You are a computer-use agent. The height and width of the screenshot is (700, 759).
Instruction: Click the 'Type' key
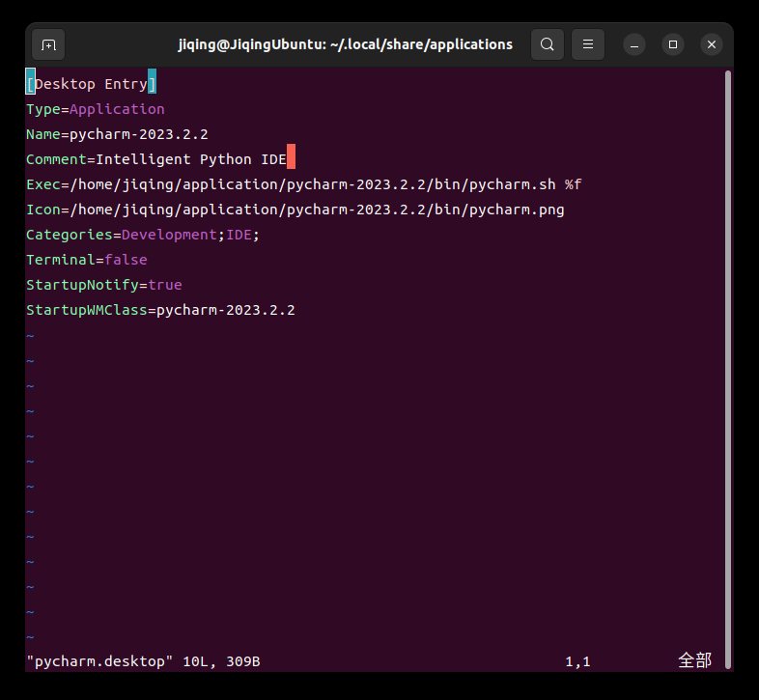click(x=43, y=109)
